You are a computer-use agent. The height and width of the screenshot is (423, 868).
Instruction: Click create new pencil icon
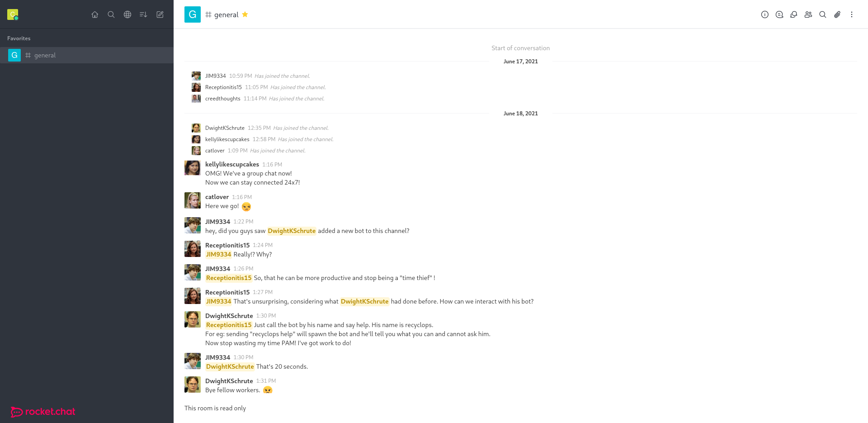point(160,14)
